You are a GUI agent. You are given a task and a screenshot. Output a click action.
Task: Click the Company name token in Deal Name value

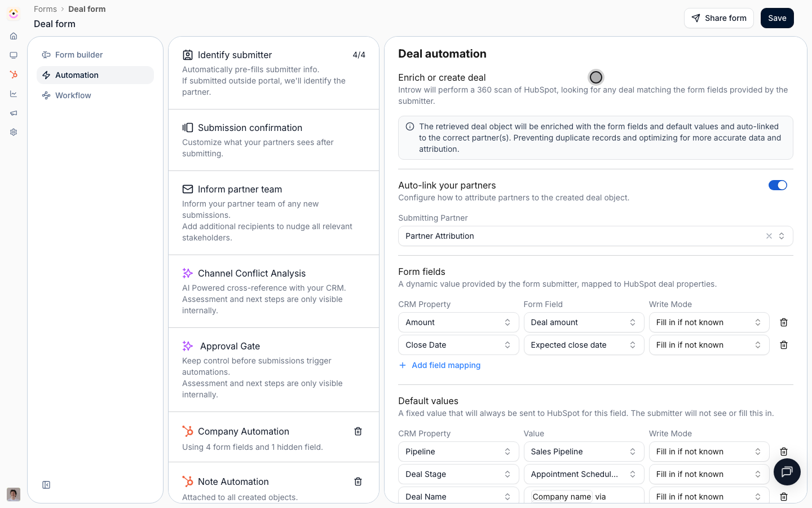coord(562,497)
